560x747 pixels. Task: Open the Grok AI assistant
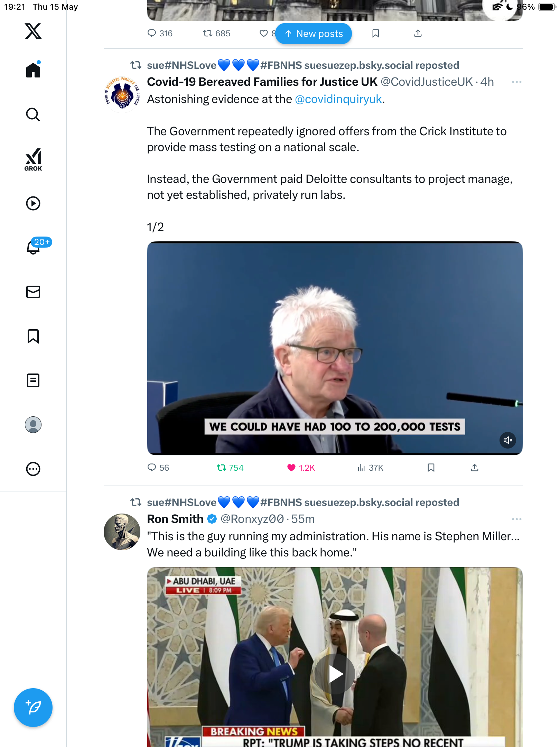pyautogui.click(x=33, y=159)
